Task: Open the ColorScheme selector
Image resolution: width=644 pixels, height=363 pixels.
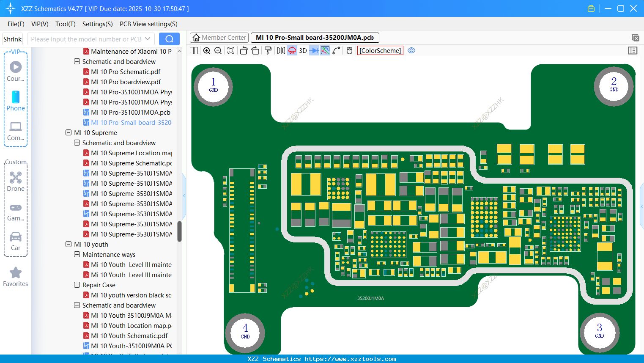Action: point(380,50)
